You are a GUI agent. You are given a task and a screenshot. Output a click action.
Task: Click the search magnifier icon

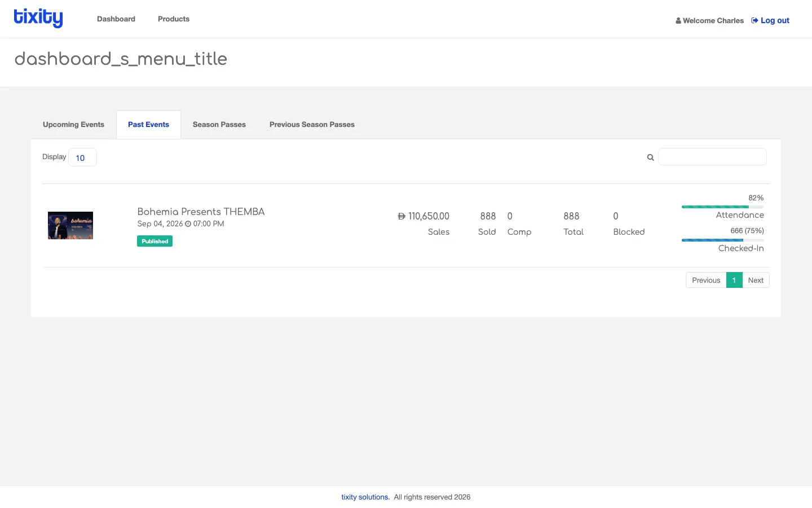click(x=650, y=157)
